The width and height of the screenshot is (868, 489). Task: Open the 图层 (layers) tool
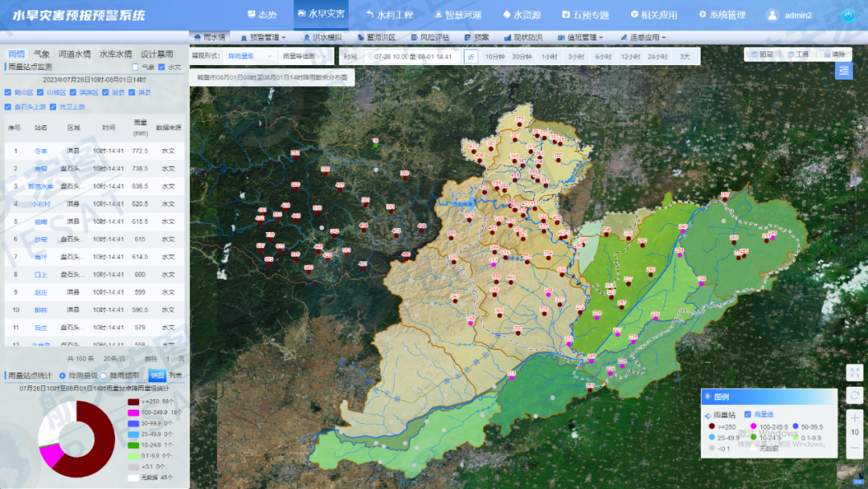tap(761, 55)
